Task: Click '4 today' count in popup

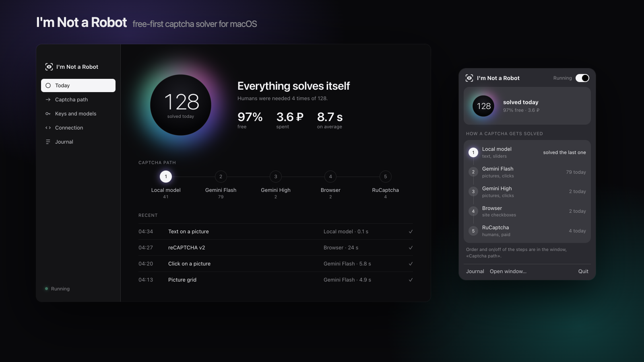Action: tap(577, 231)
